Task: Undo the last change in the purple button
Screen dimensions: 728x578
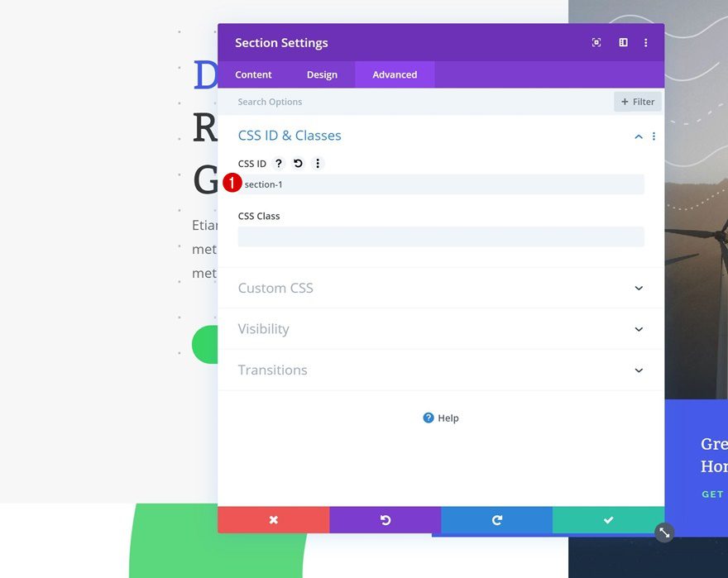Action: pyautogui.click(x=386, y=520)
